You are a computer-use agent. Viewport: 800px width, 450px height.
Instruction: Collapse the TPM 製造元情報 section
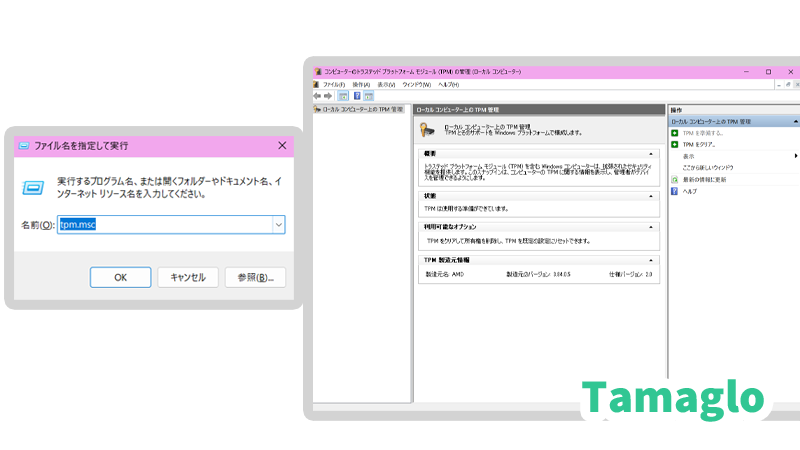pyautogui.click(x=651, y=259)
